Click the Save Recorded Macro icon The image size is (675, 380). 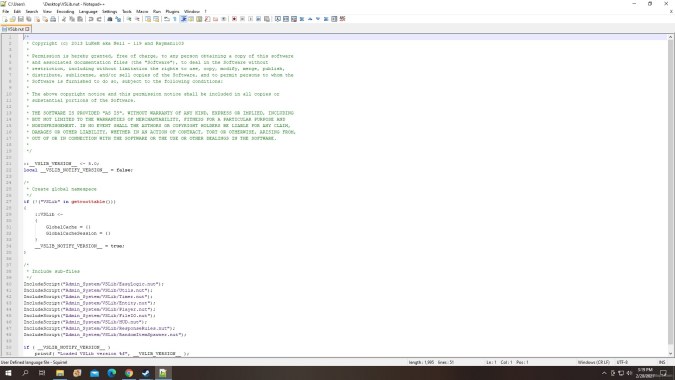click(x=266, y=19)
